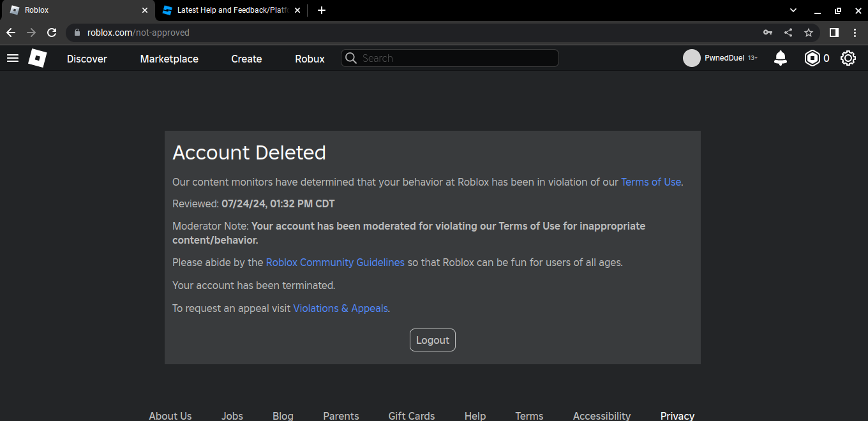Image resolution: width=868 pixels, height=421 pixels.
Task: Select Marketplace in the navigation bar
Action: [168, 58]
